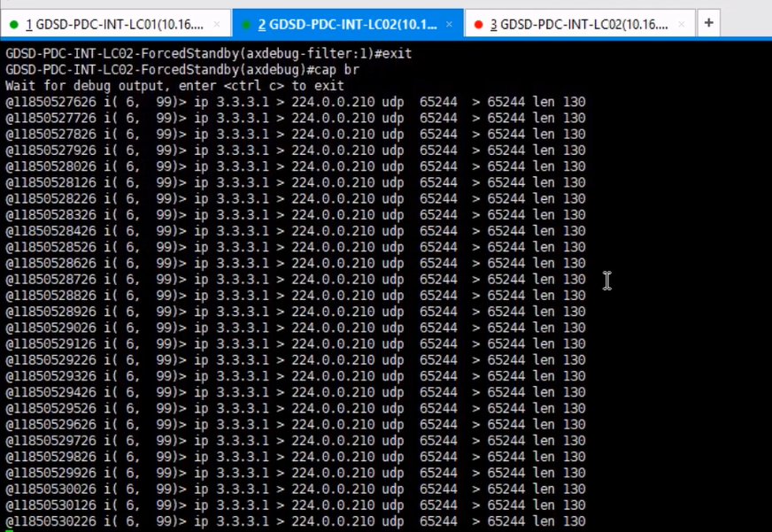Switch to tab 1 GDSD-PDC-INT-LC01
Image resolution: width=772 pixels, height=532 pixels.
115,24
